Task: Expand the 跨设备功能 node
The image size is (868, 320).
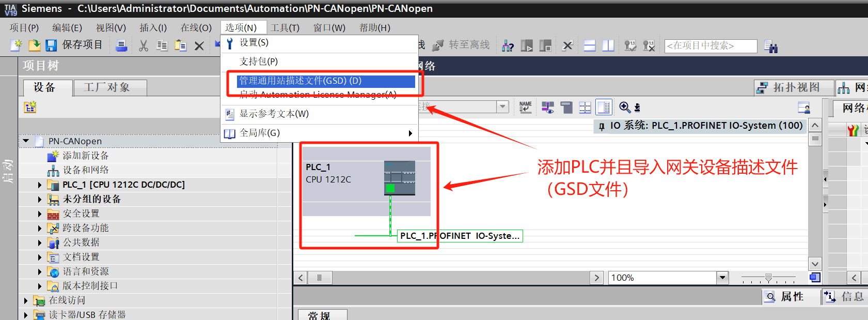Action: pos(40,228)
